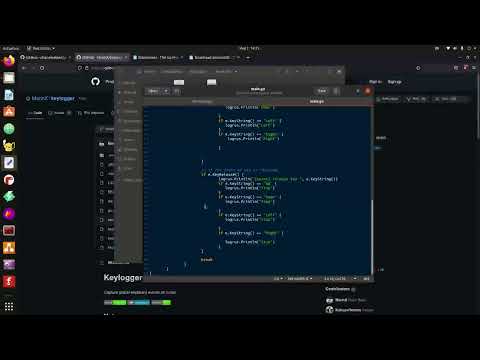
Task: Open the Firefox hamburger menu
Action: [474, 68]
